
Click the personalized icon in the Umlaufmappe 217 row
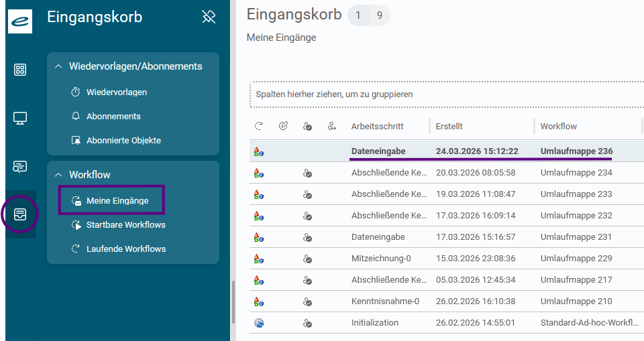pyautogui.click(x=307, y=280)
